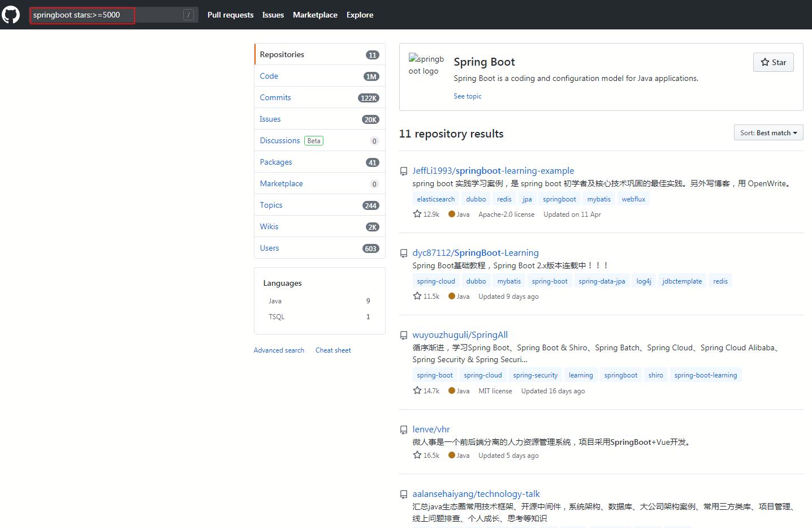812x528 pixels.
Task: Click repo icon beside aalansehaiyang/technology-talk
Action: point(404,494)
